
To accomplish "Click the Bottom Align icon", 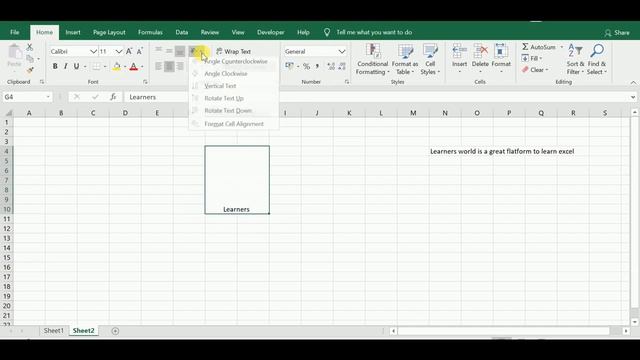I will pos(180,51).
